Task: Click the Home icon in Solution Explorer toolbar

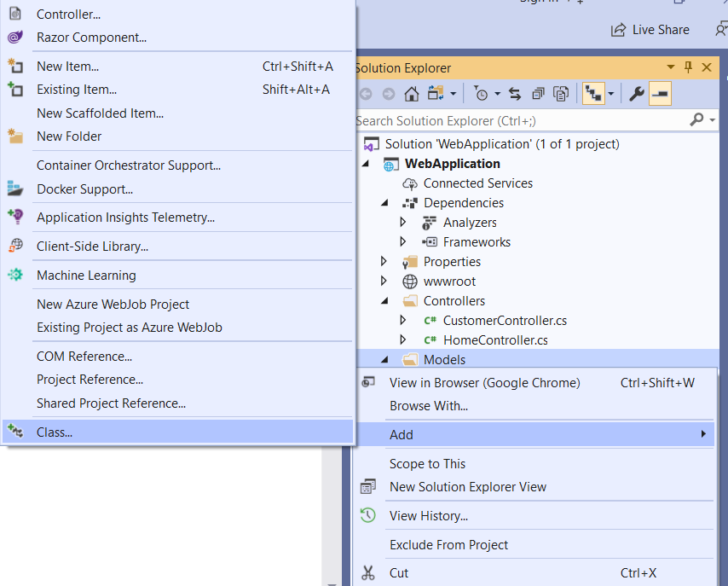Action: 411,94
